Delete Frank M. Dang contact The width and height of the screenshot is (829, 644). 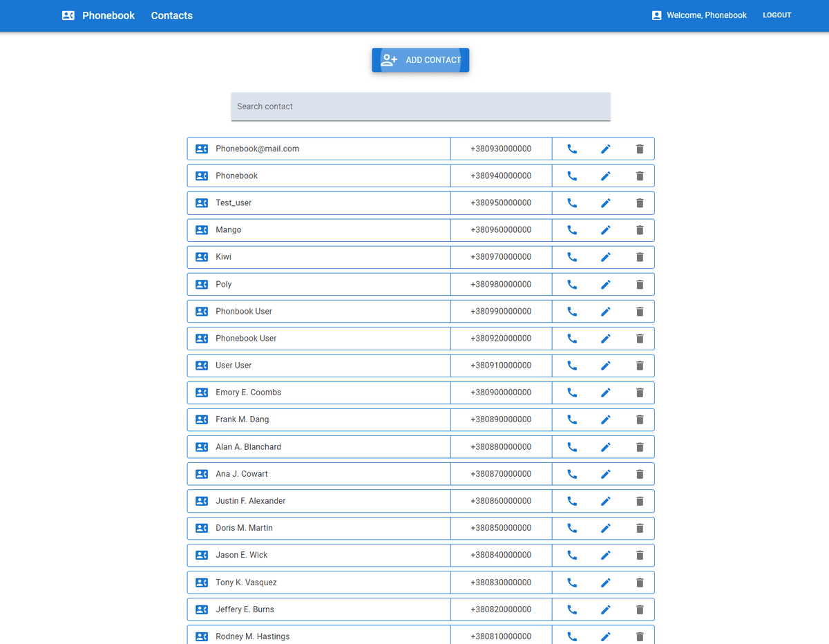pyautogui.click(x=640, y=419)
